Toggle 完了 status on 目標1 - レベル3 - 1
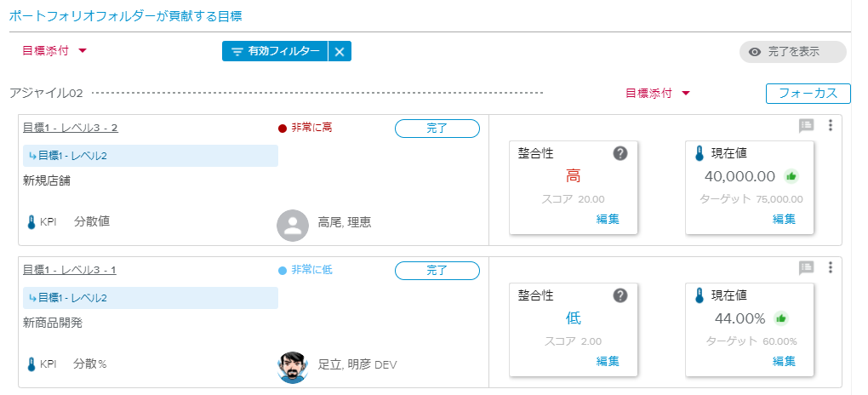 pyautogui.click(x=437, y=271)
